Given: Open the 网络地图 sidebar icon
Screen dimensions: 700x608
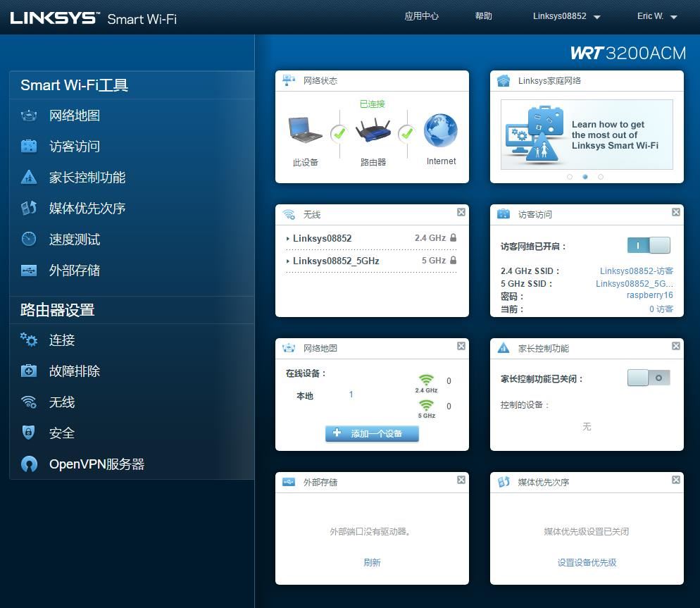Looking at the screenshot, I should pyautogui.click(x=29, y=116).
